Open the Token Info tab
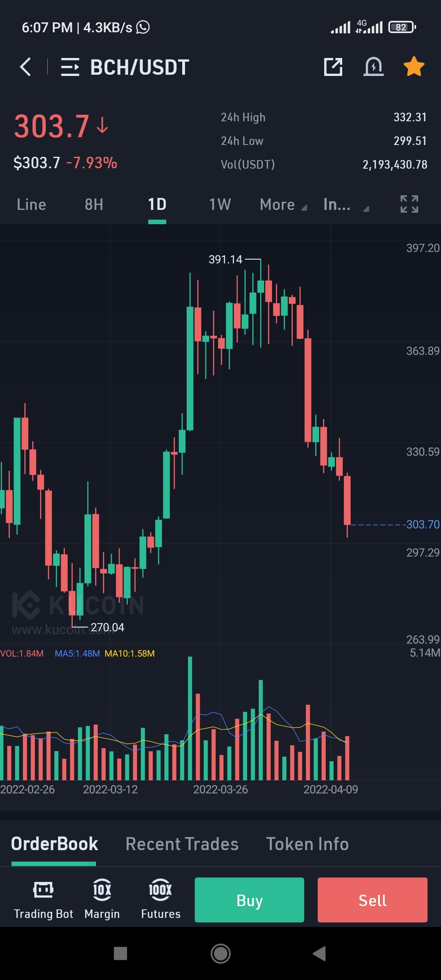Screen dimensions: 441x980 (x=307, y=844)
